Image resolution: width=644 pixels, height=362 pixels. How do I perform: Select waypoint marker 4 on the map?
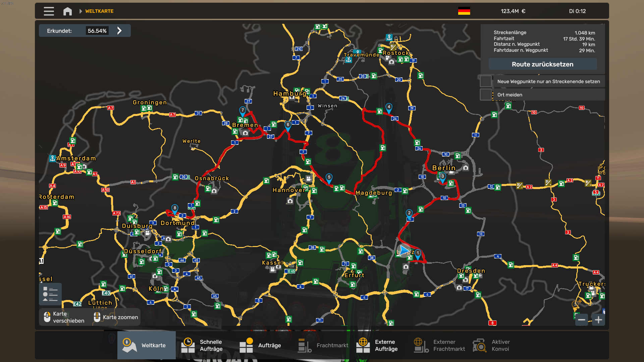389,108
